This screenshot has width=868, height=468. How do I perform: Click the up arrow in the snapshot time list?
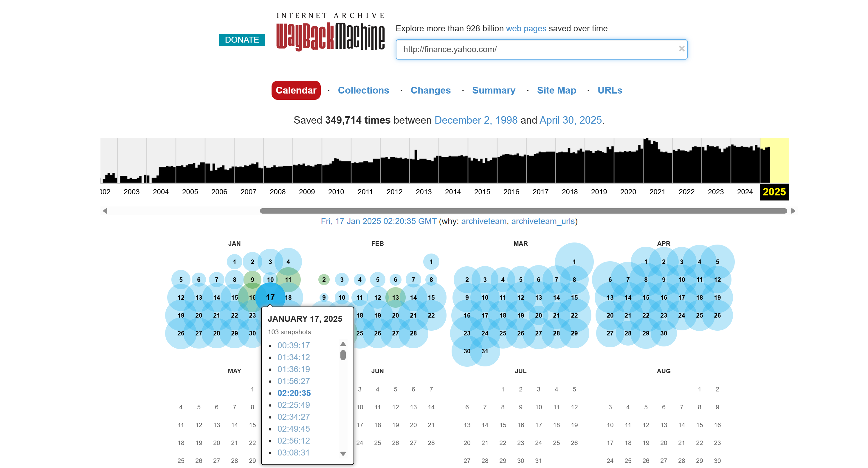click(x=343, y=344)
